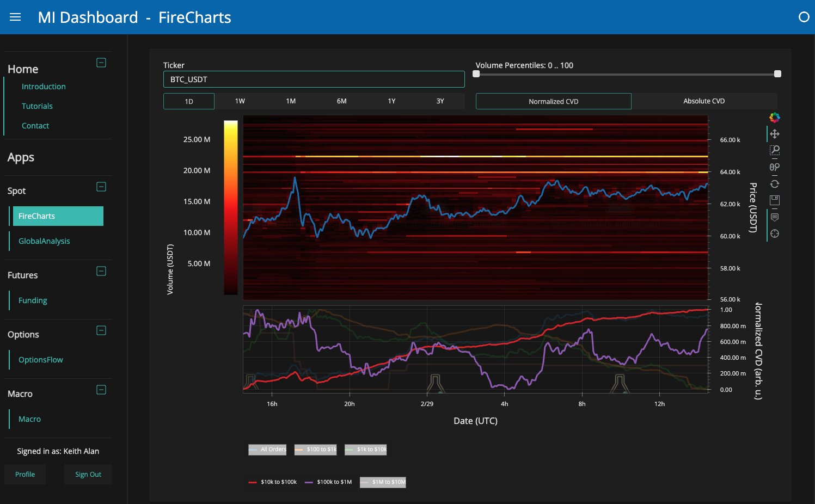
Task: Reset the chart view
Action: (x=774, y=184)
